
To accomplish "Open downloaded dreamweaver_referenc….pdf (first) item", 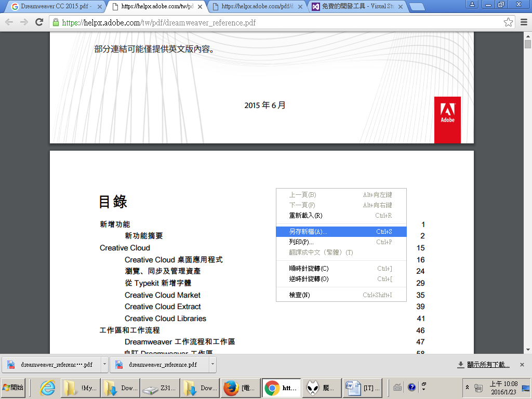I will 51,365.
